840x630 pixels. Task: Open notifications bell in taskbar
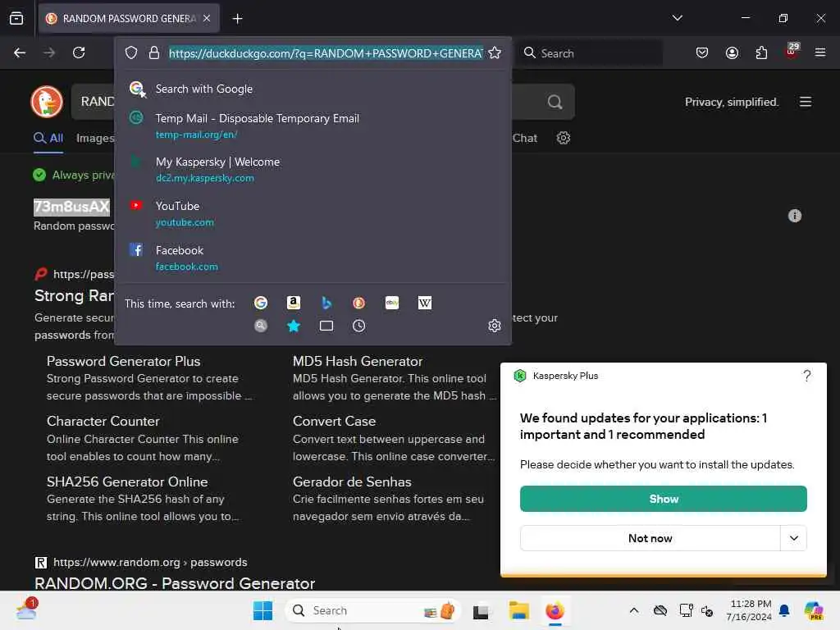784,610
